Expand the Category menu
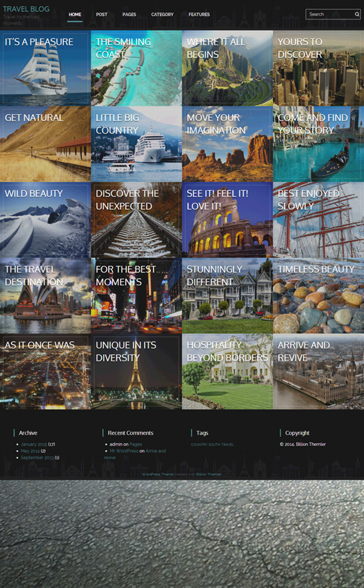 [162, 15]
